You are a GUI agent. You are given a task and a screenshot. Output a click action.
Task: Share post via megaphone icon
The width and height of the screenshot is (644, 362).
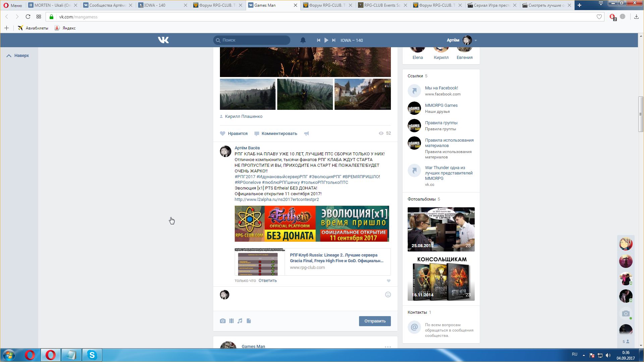coord(306,134)
